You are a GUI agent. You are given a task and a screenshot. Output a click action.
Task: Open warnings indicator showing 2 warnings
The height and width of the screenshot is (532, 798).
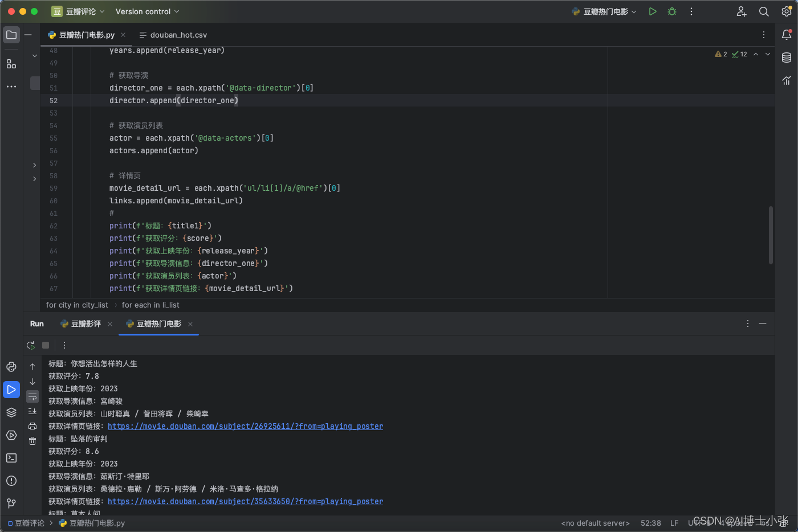click(x=721, y=54)
